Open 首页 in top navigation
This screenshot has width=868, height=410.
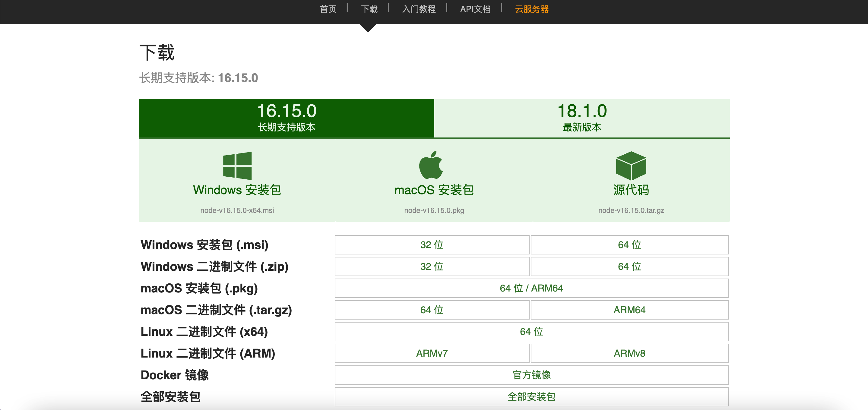point(328,9)
